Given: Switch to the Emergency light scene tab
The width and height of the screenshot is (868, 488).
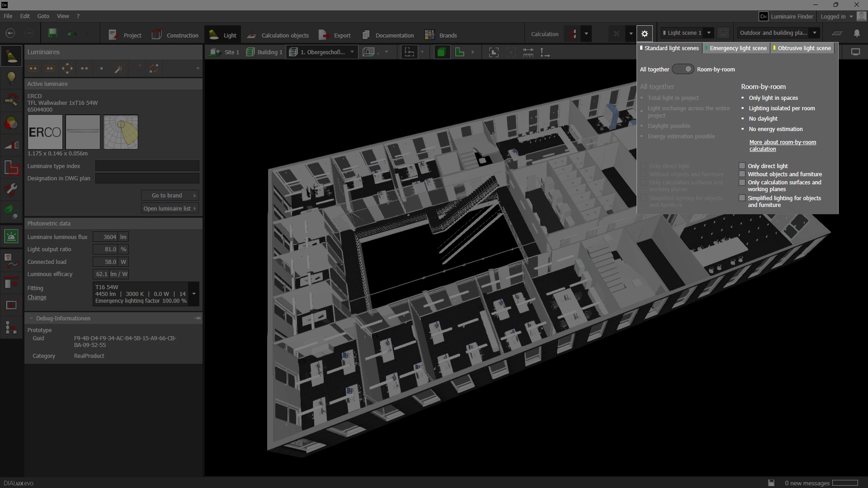Looking at the screenshot, I should click(x=737, y=48).
